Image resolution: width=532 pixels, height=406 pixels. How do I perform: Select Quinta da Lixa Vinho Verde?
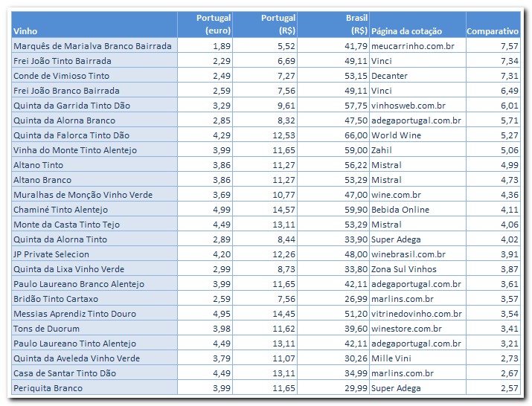point(94,269)
